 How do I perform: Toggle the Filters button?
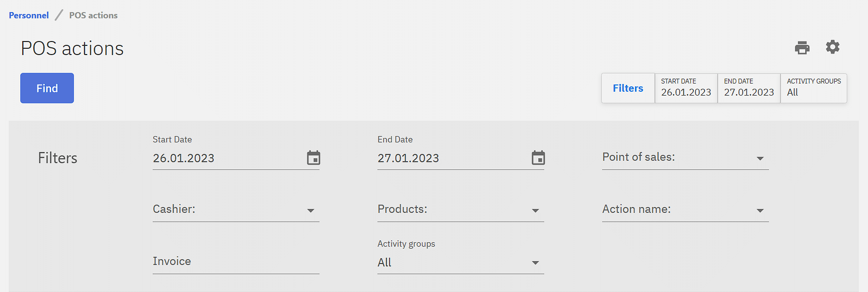[x=628, y=88]
